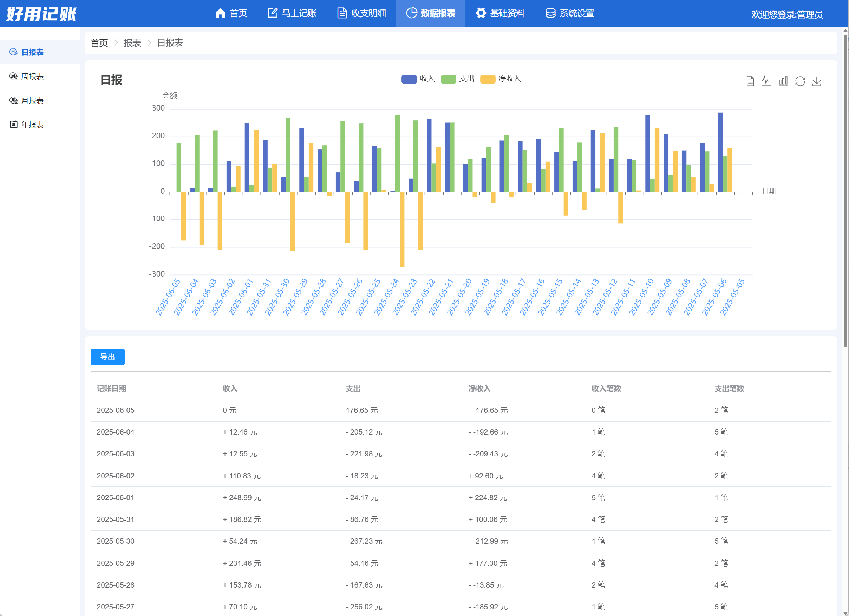Screen dimensions: 849x616
Task: Click the 日报 chart title
Action: [111, 80]
